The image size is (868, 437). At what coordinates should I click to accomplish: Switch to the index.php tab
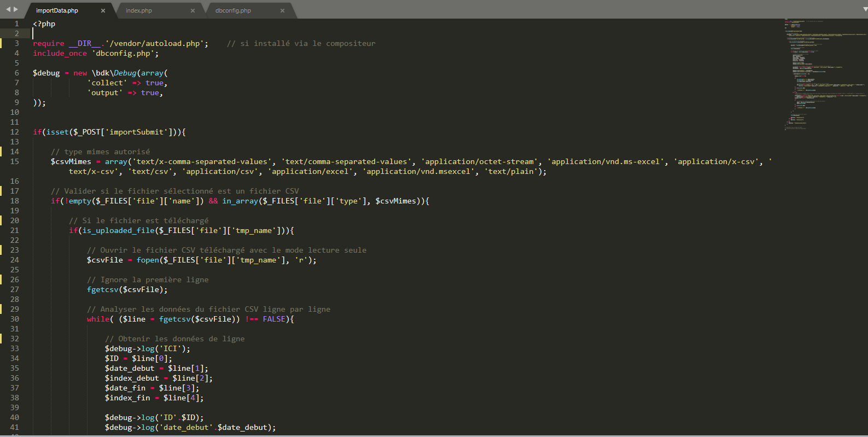click(x=139, y=10)
